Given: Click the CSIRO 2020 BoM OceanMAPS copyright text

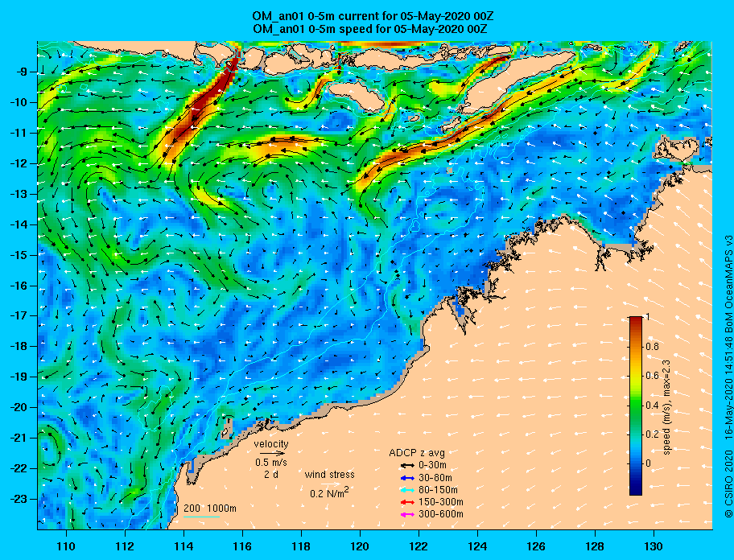Looking at the screenshot, I should 728,375.
